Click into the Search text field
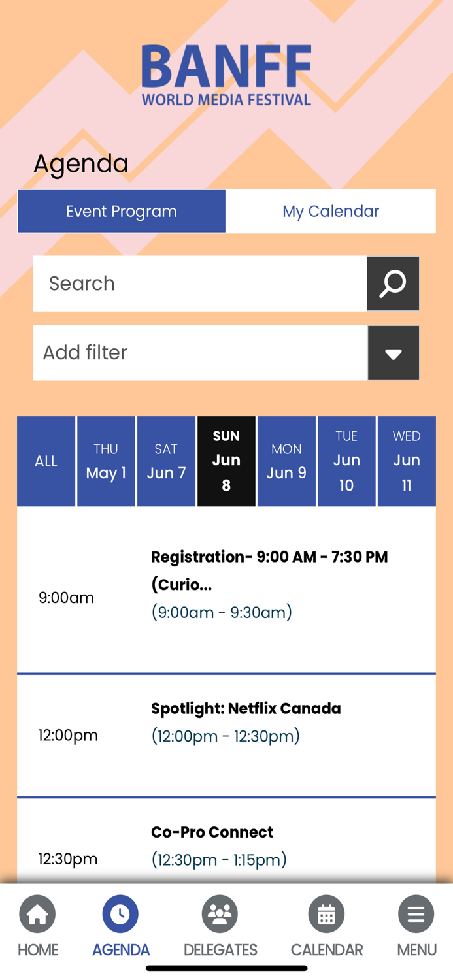Screen dimensions: 453x980 (x=200, y=284)
